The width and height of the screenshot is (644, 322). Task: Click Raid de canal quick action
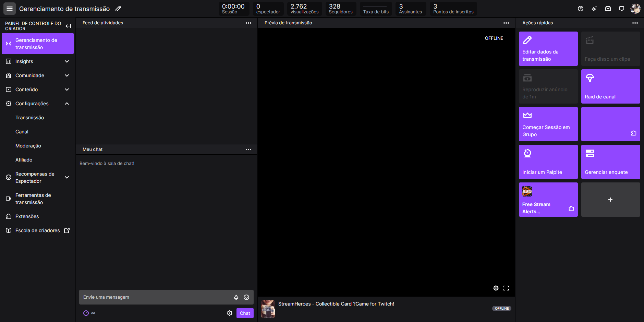coord(610,86)
